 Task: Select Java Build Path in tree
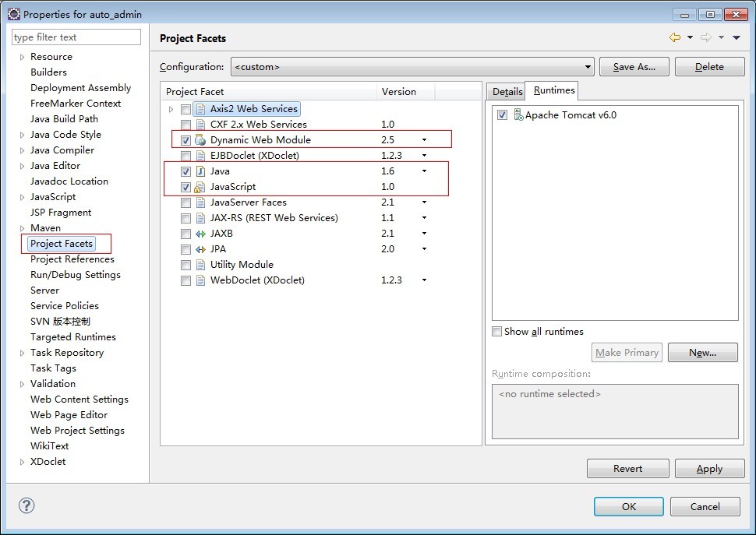tap(64, 119)
